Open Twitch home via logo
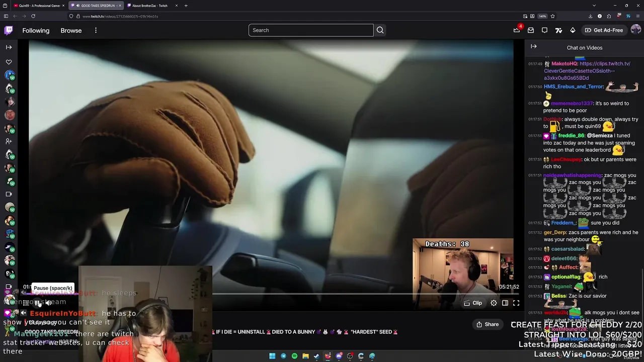 tap(9, 30)
